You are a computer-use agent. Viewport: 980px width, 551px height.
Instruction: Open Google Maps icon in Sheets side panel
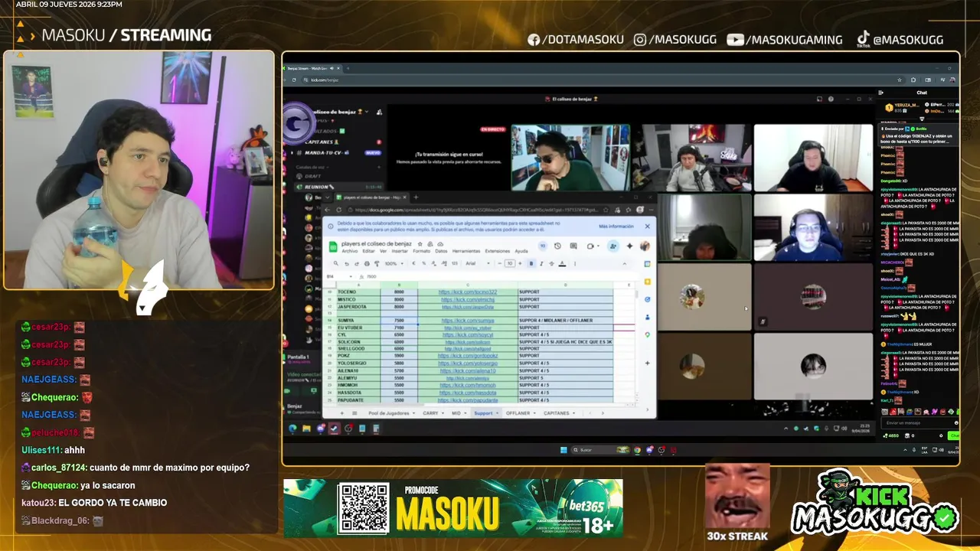tap(647, 334)
